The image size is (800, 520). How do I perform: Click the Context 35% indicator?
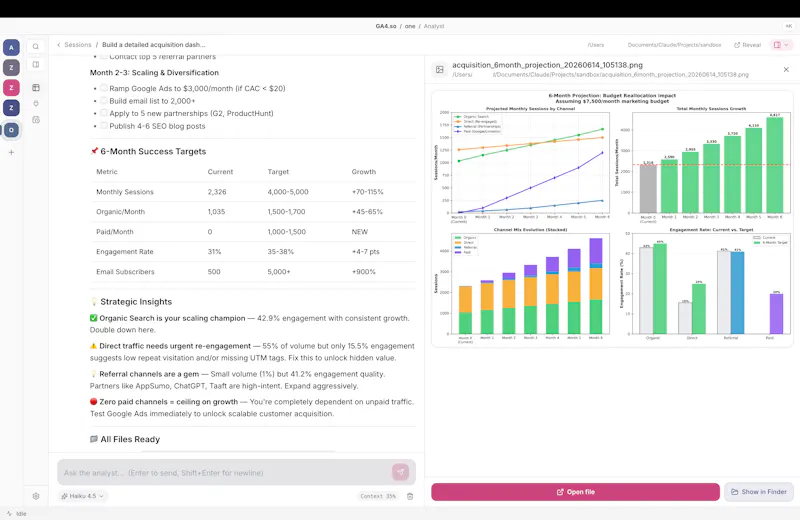(378, 496)
